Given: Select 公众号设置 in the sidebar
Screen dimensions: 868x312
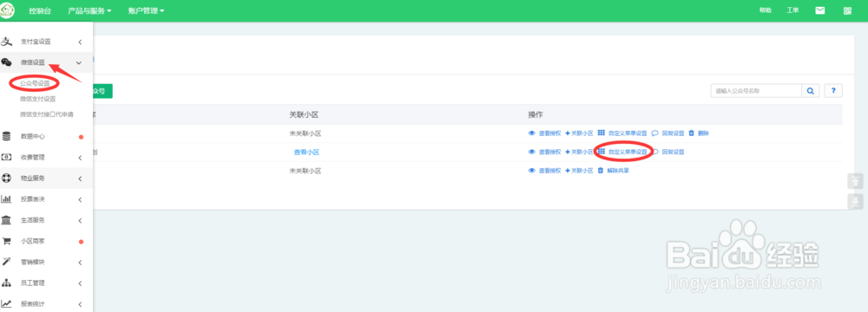Looking at the screenshot, I should (x=35, y=83).
